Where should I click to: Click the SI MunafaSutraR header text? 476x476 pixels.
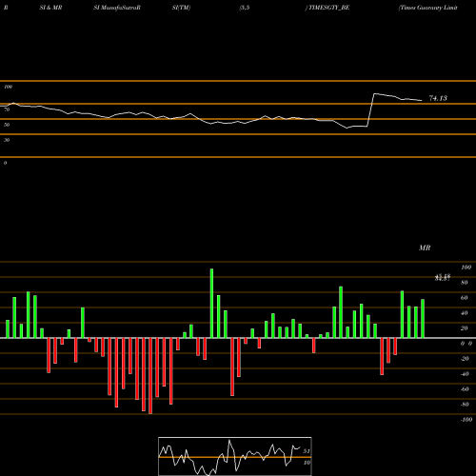[x=117, y=8]
